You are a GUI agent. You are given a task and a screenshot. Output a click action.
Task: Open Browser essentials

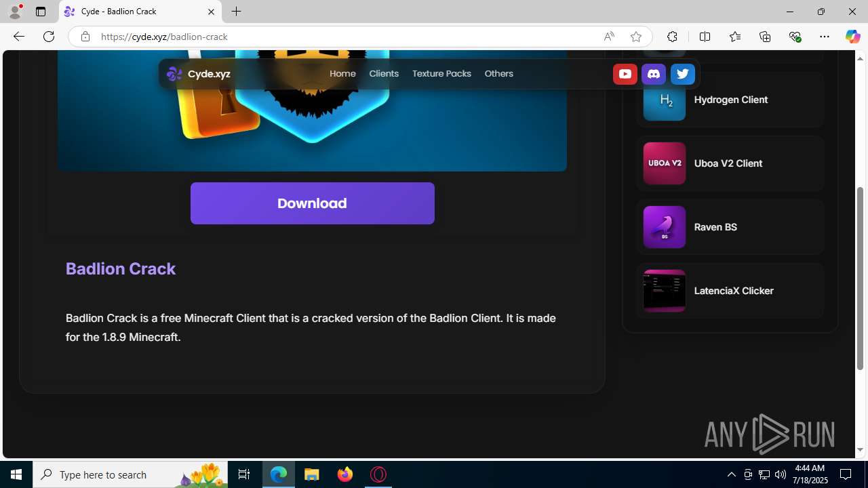click(x=795, y=37)
